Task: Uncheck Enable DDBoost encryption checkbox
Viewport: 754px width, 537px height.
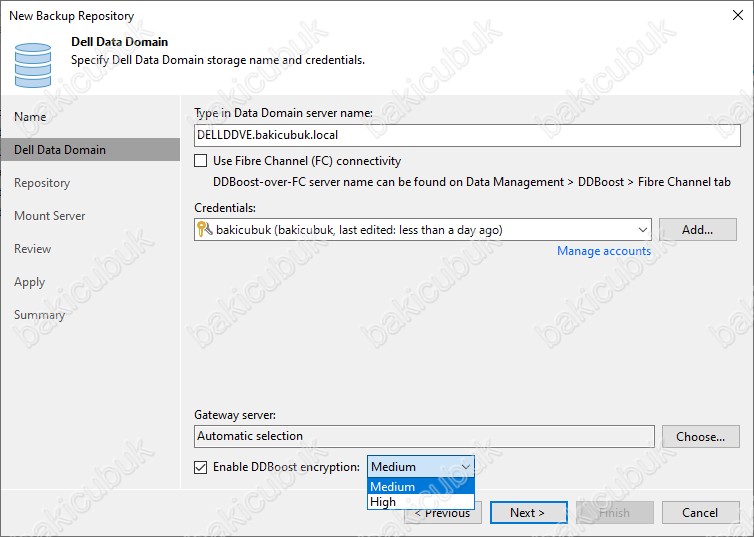Action: point(201,467)
